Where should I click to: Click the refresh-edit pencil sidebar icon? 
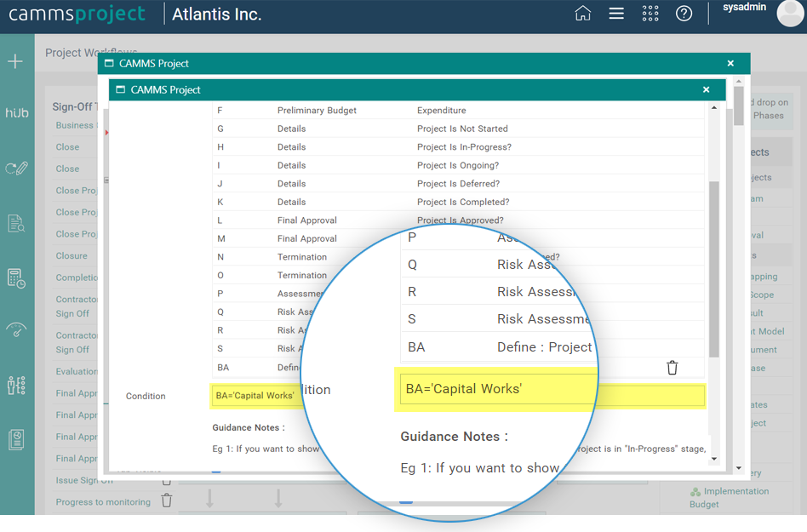(16, 169)
